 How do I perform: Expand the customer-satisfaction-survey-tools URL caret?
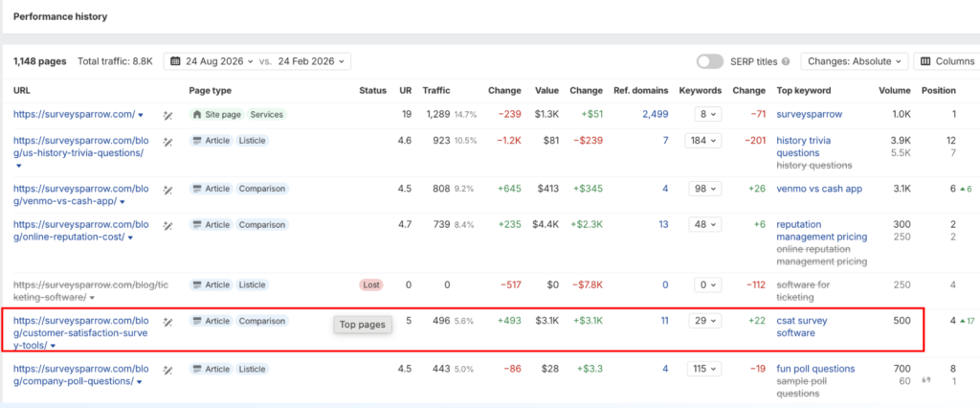point(54,346)
